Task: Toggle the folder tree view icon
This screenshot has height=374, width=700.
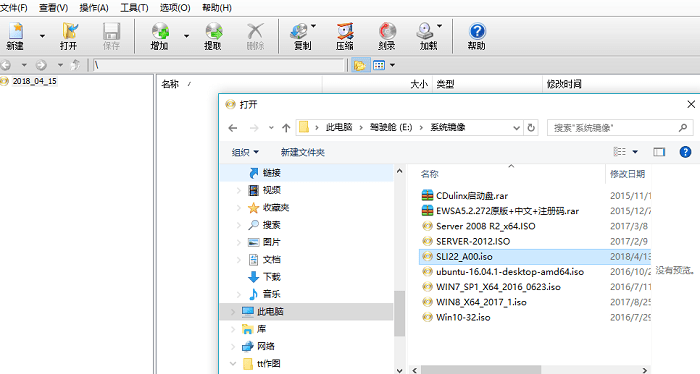Action: (x=360, y=65)
